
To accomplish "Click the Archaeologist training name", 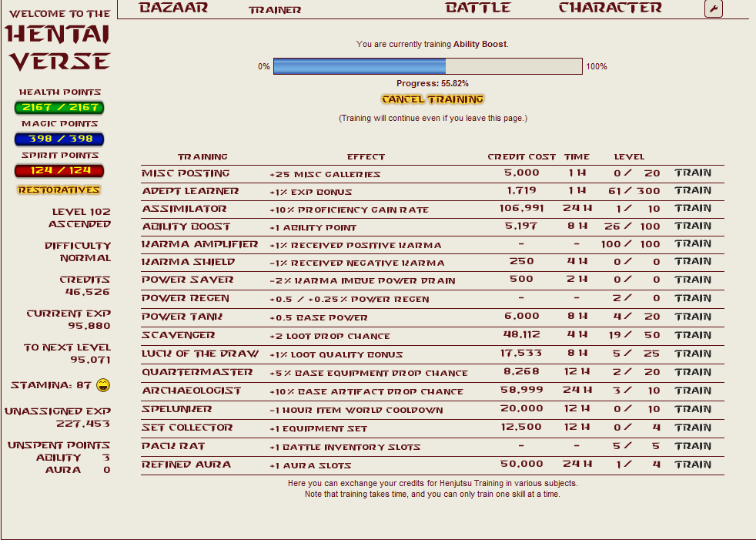I will pos(192,391).
